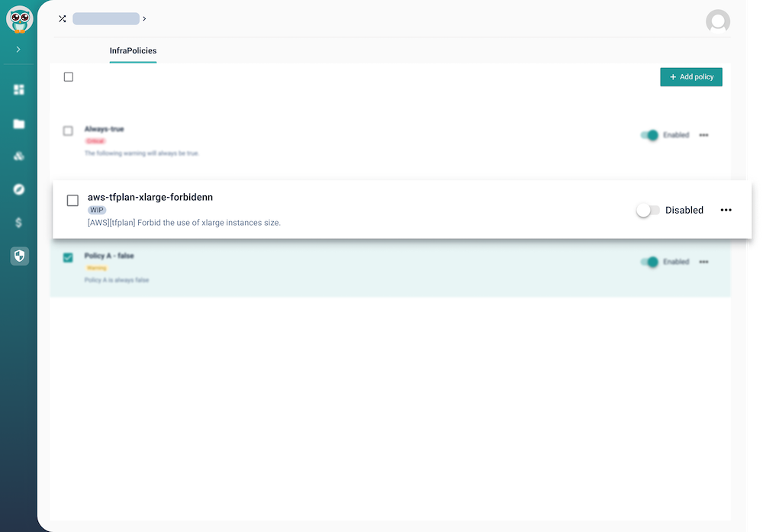This screenshot has width=763, height=532.
Task: Tick the select-all checkbox above the list
Action: coord(69,77)
